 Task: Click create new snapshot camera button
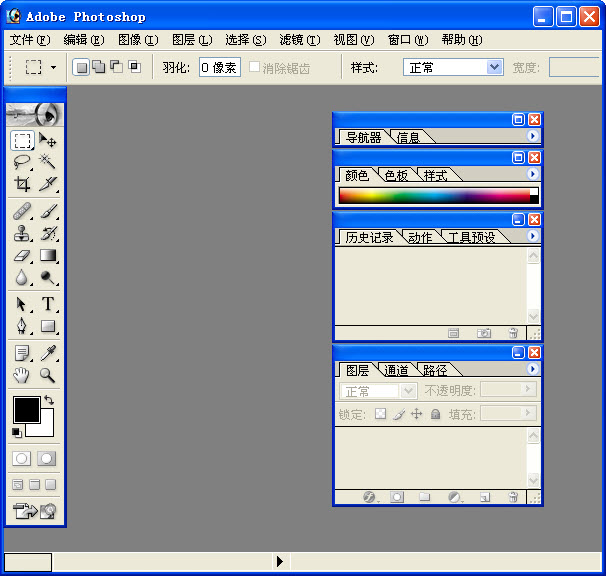pyautogui.click(x=484, y=332)
